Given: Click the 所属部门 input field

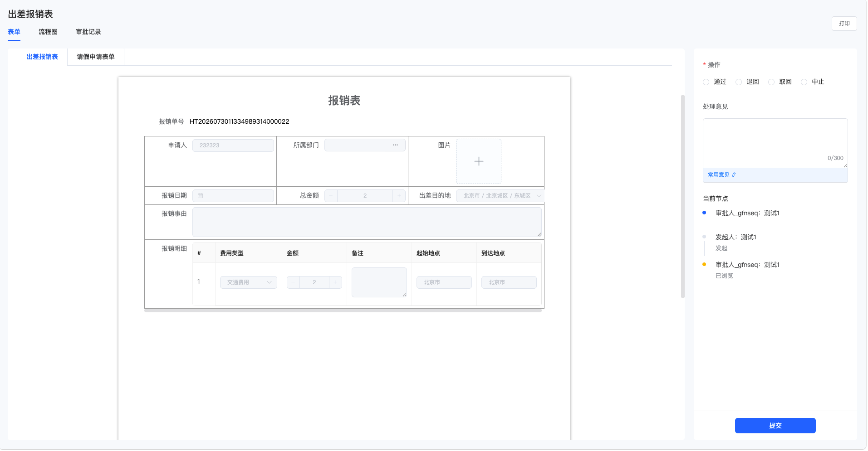Looking at the screenshot, I should [x=355, y=145].
